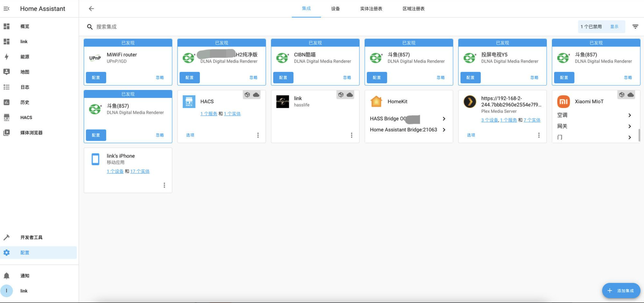
Task: Click the DLNA logo on CIBN酷喵 card
Action: pos(282,58)
